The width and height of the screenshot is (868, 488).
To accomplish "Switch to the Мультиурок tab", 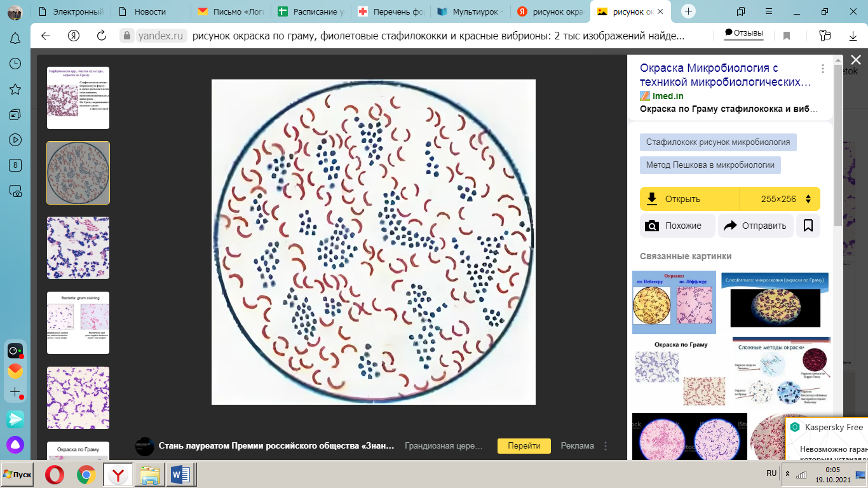I will click(471, 11).
